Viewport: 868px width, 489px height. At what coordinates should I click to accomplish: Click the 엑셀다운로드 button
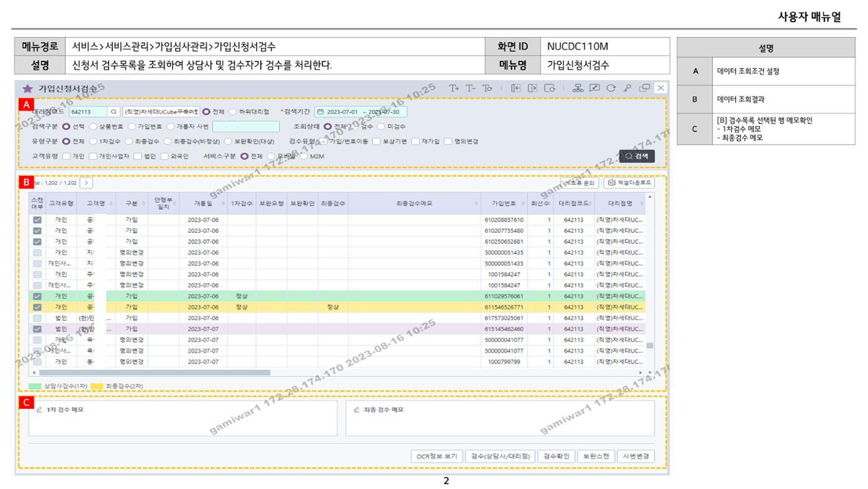pyautogui.click(x=629, y=183)
